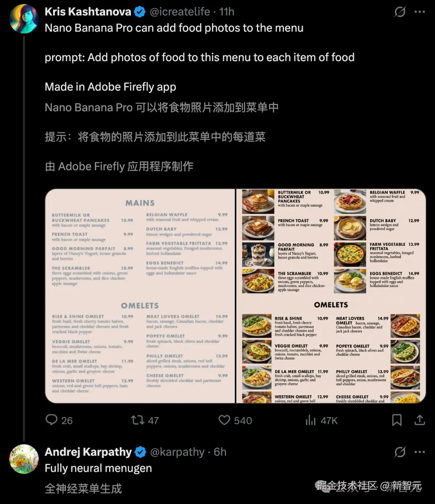Open the generated menu with food photos
Image resolution: width=435 pixels, height=504 pixels.
pos(331,296)
